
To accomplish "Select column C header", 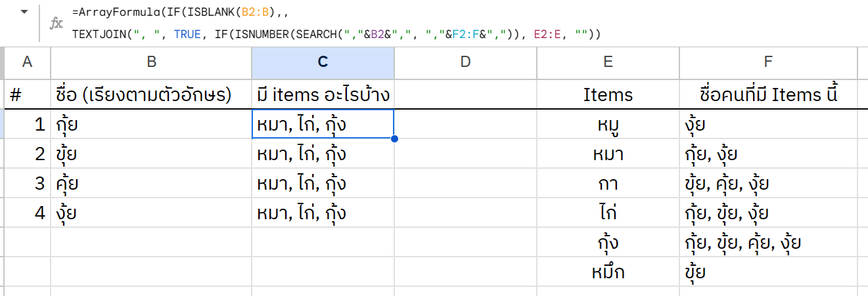I will [323, 62].
